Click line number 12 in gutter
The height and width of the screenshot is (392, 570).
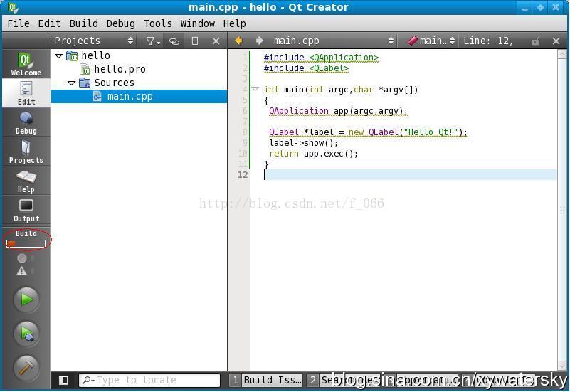pyautogui.click(x=243, y=175)
